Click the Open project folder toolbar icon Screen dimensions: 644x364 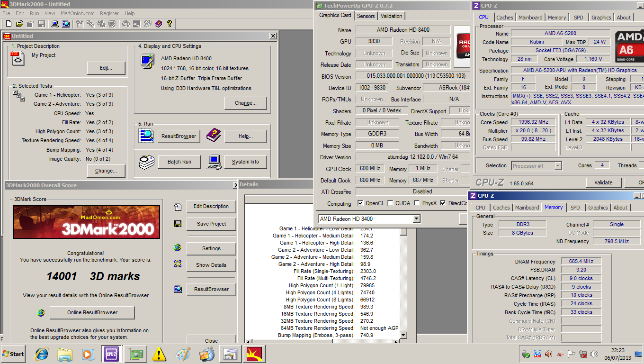tap(19, 24)
